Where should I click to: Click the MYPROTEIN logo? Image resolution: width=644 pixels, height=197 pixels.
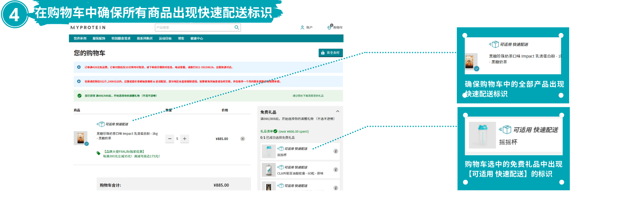pos(88,28)
